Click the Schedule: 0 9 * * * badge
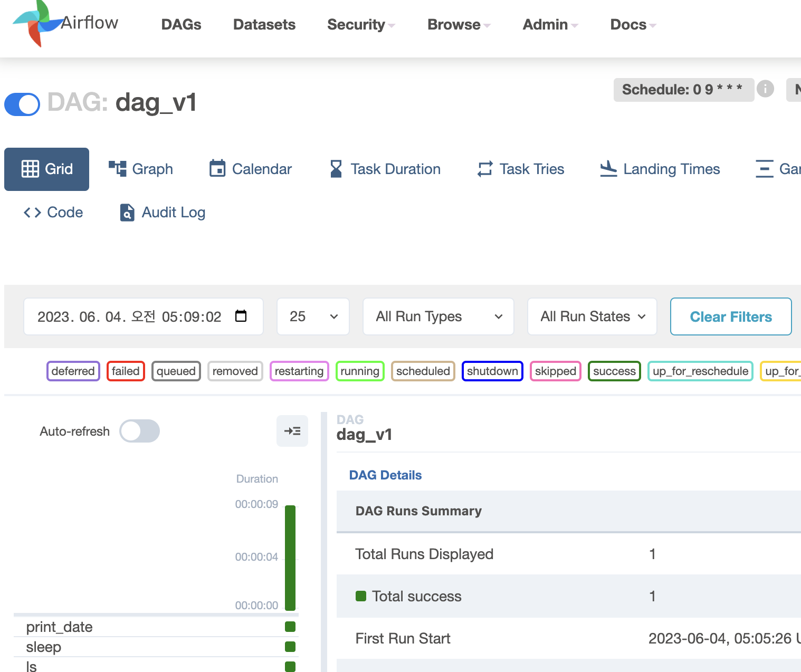 [684, 90]
